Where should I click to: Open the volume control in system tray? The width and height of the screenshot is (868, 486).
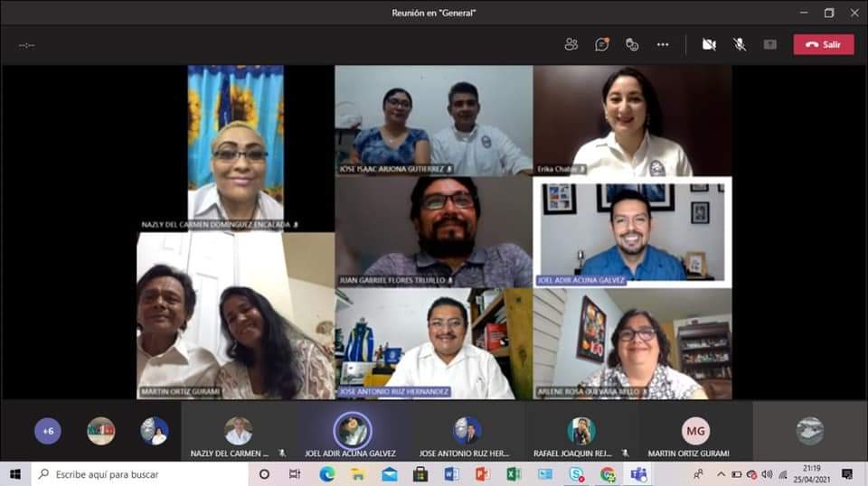(x=767, y=474)
